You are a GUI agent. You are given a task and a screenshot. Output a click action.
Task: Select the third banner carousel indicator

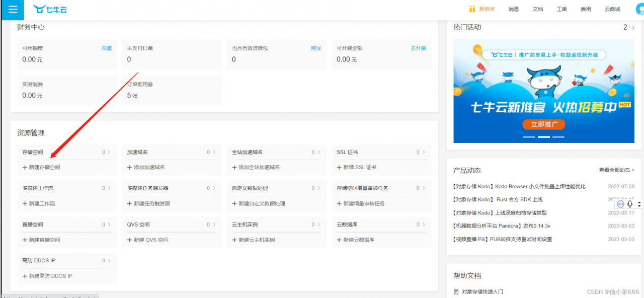click(558, 137)
